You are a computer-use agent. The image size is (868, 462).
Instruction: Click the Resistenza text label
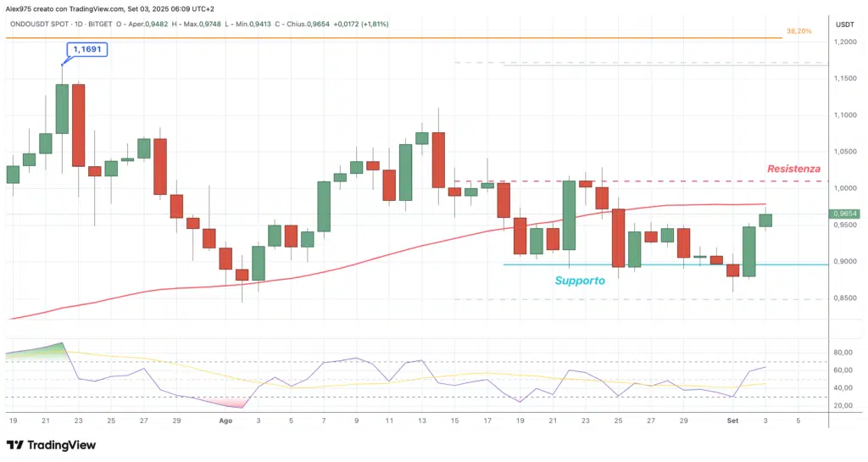[x=793, y=169]
